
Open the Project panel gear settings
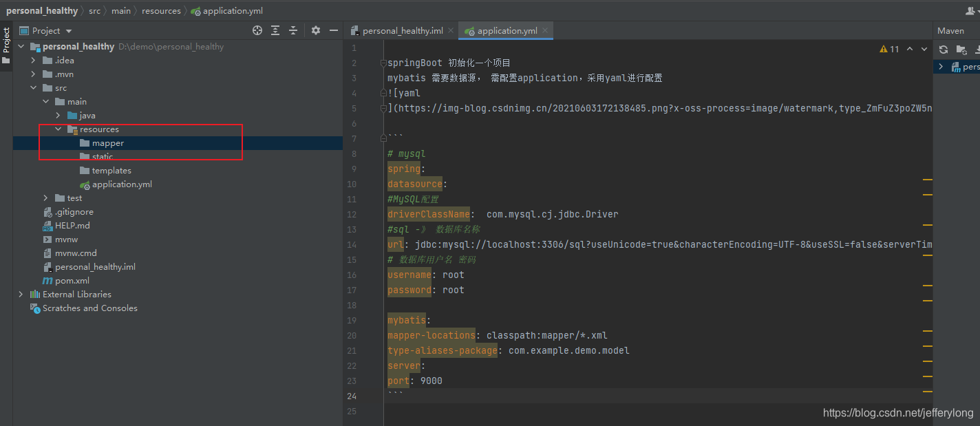[316, 30]
